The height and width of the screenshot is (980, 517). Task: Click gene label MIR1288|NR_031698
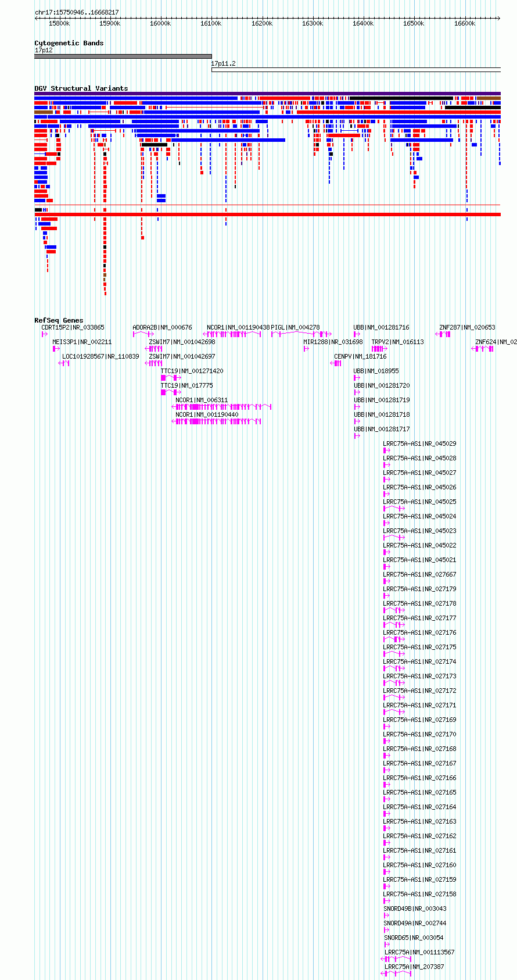[x=333, y=342]
